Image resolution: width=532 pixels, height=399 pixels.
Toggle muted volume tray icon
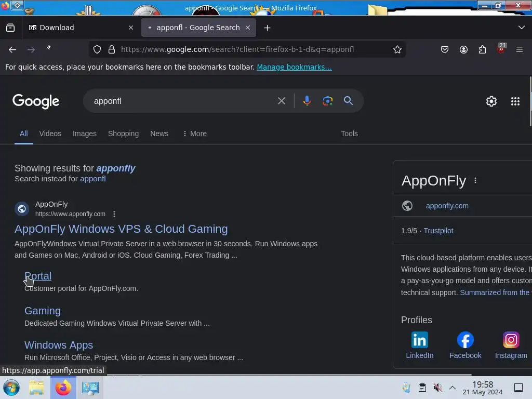coord(437,388)
